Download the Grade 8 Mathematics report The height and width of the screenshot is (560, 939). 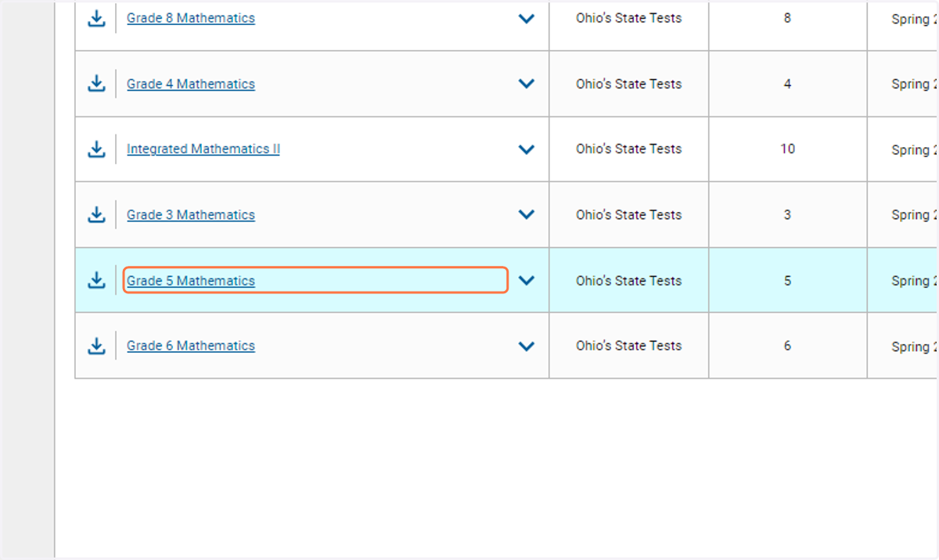click(x=96, y=18)
